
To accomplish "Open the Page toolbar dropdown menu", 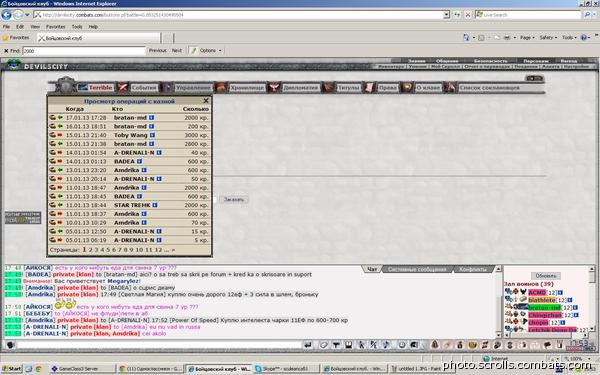I will pos(527,38).
